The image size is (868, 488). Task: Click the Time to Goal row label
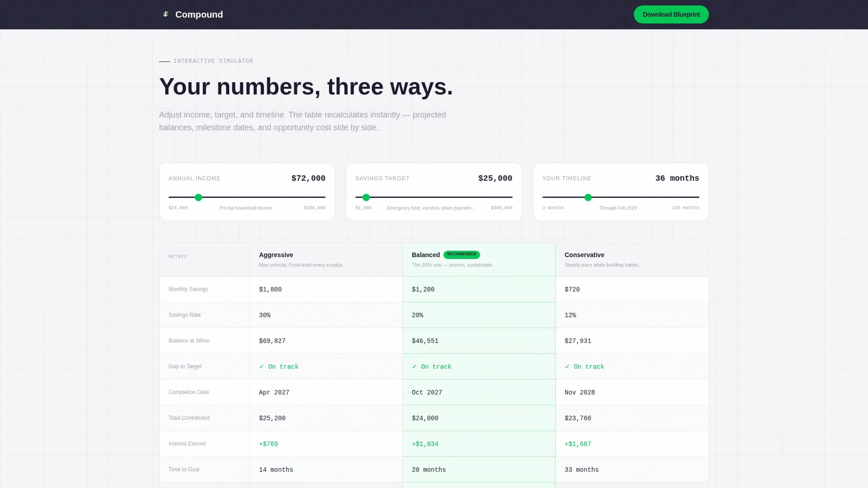point(184,469)
